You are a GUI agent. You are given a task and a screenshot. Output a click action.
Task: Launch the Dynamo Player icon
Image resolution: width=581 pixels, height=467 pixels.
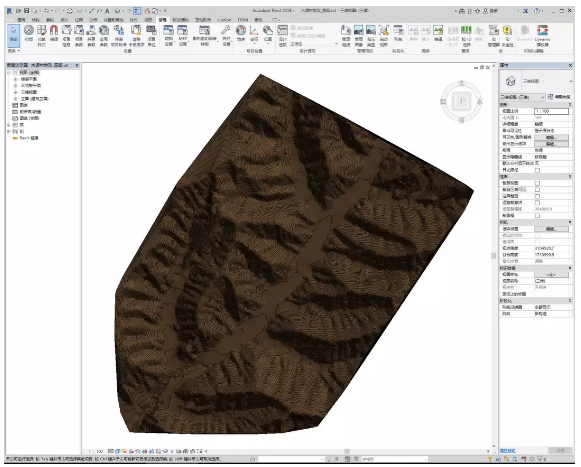coord(542,35)
